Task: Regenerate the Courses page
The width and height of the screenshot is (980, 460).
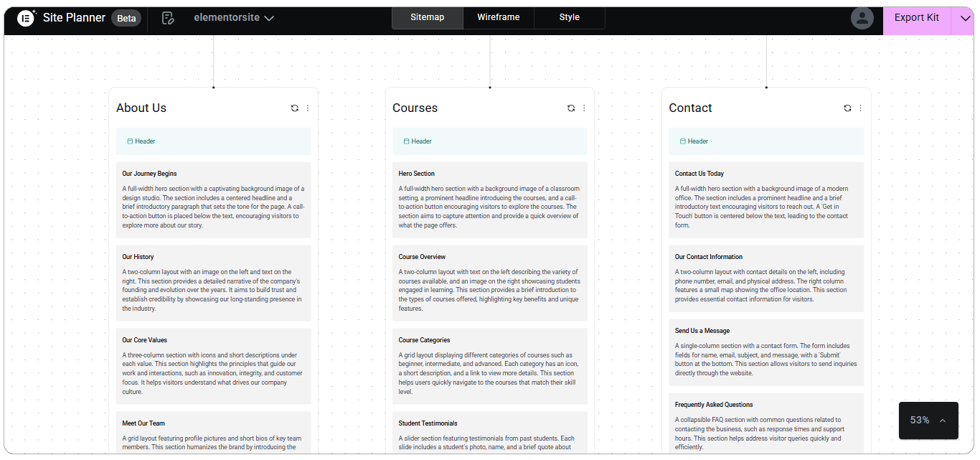Action: pyautogui.click(x=571, y=108)
